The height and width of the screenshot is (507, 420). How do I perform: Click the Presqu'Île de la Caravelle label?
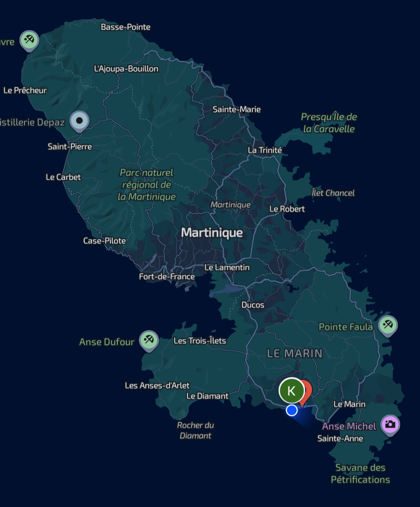329,123
